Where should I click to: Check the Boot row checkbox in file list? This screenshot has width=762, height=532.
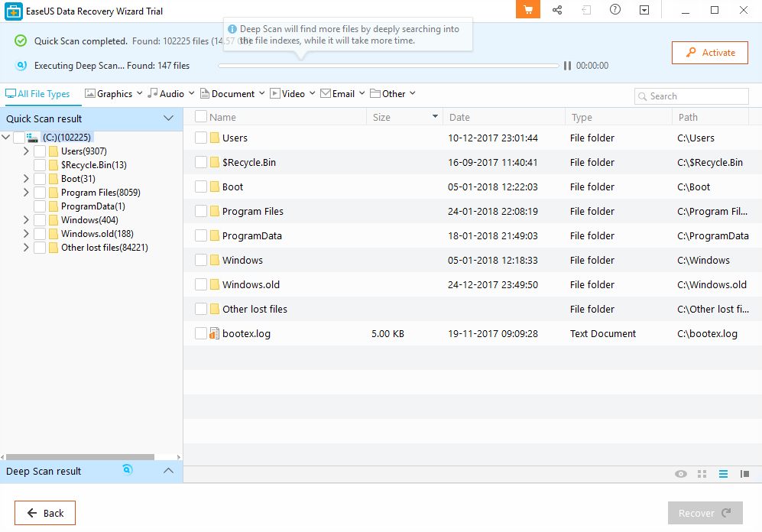(x=201, y=187)
